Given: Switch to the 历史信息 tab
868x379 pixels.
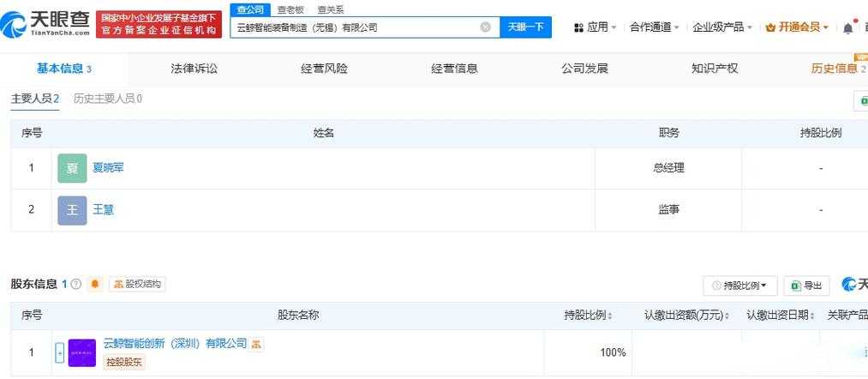Looking at the screenshot, I should click(x=838, y=69).
